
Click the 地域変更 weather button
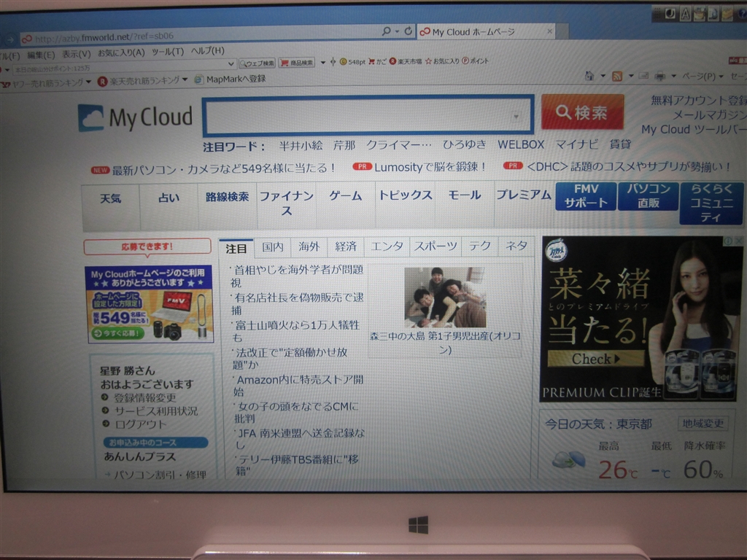[703, 424]
